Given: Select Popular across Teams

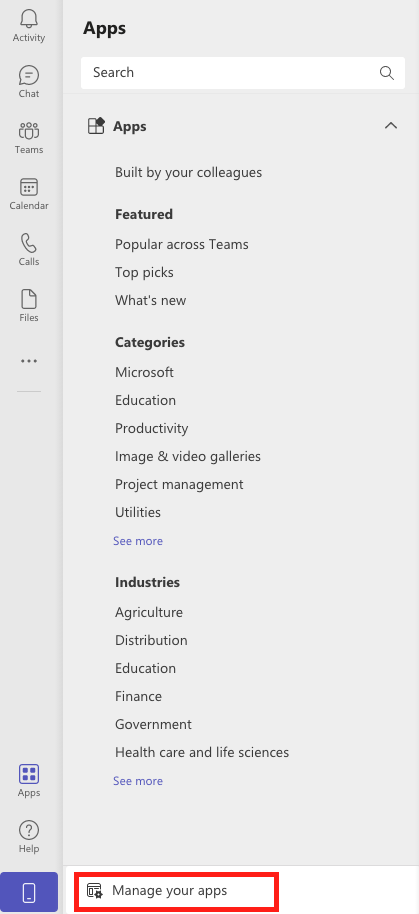Looking at the screenshot, I should click(182, 244).
